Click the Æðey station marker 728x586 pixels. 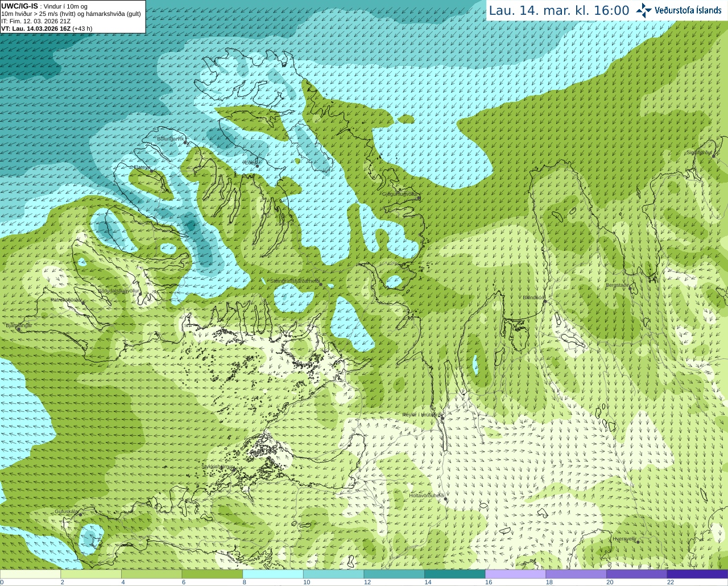tap(258, 166)
